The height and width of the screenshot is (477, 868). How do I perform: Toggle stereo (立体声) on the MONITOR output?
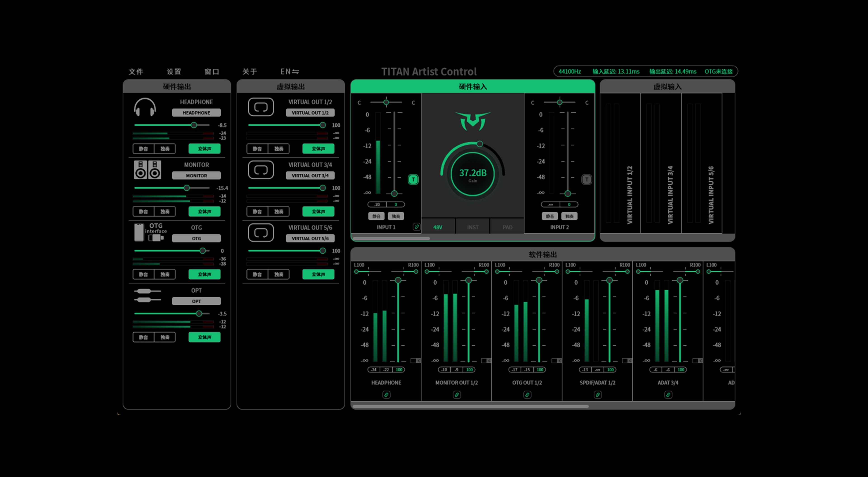(x=205, y=211)
